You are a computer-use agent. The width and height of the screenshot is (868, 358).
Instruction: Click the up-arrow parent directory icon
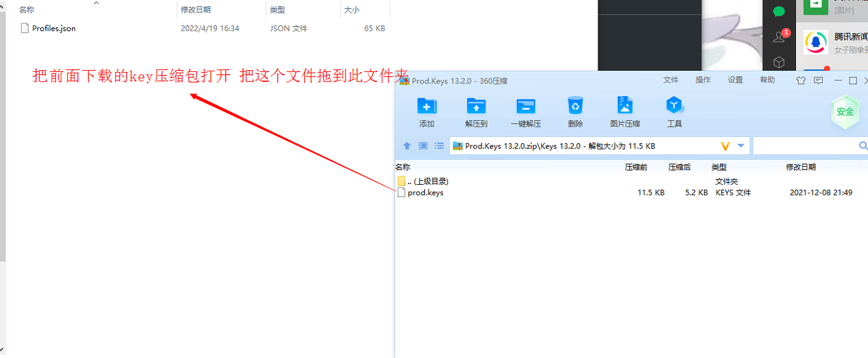coord(407,146)
